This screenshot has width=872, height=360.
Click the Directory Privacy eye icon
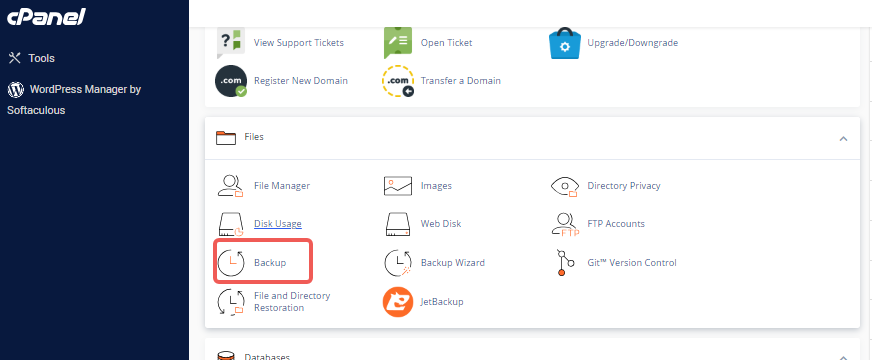[x=564, y=186]
